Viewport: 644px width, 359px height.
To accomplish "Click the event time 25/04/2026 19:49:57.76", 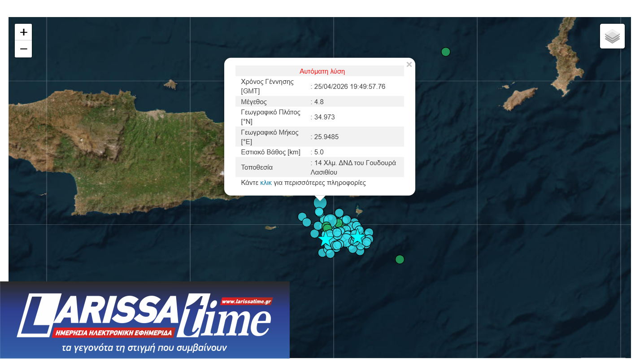I will [350, 87].
